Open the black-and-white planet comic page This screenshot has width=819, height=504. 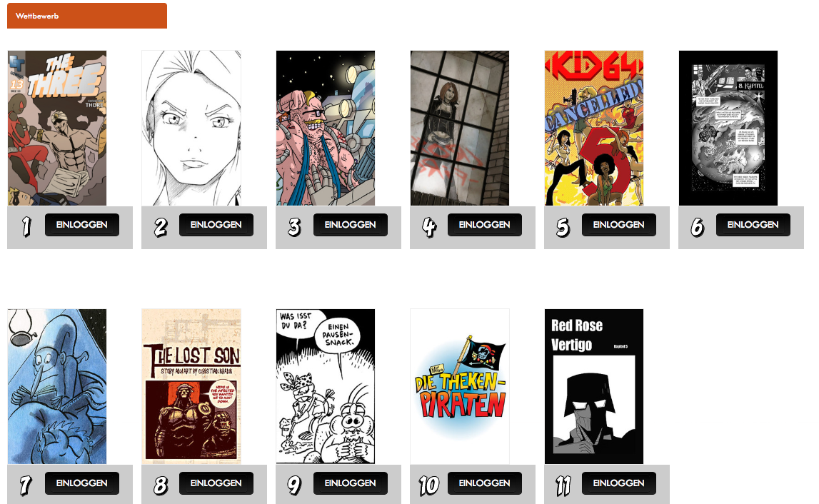tap(728, 128)
